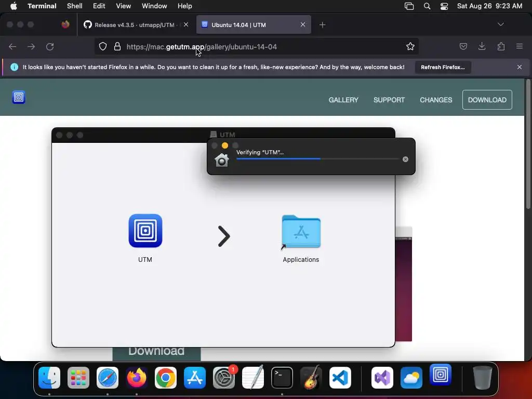Open the Apple menu
Viewport: 532px width, 399px height.
point(14,6)
